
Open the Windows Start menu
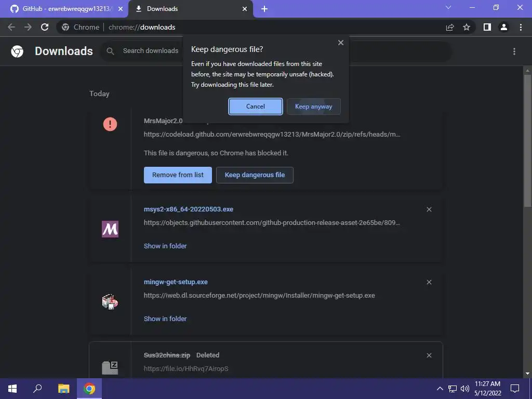pos(12,389)
